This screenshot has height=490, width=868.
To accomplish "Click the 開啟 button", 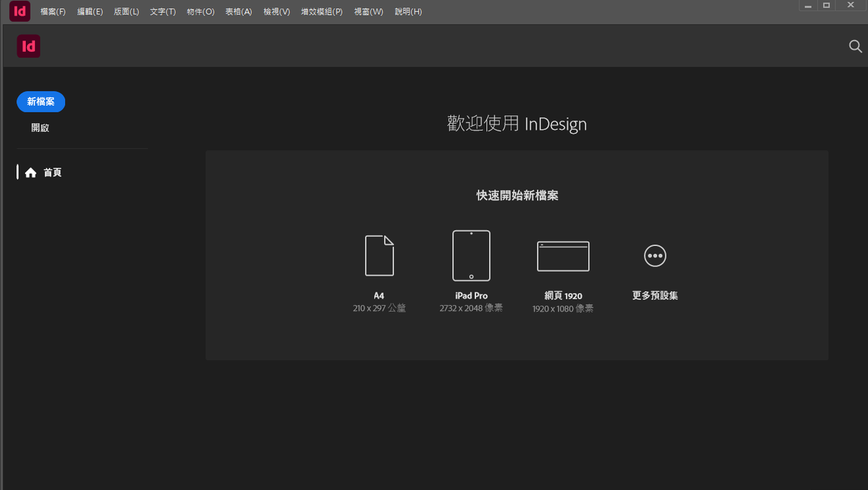I will coord(40,128).
